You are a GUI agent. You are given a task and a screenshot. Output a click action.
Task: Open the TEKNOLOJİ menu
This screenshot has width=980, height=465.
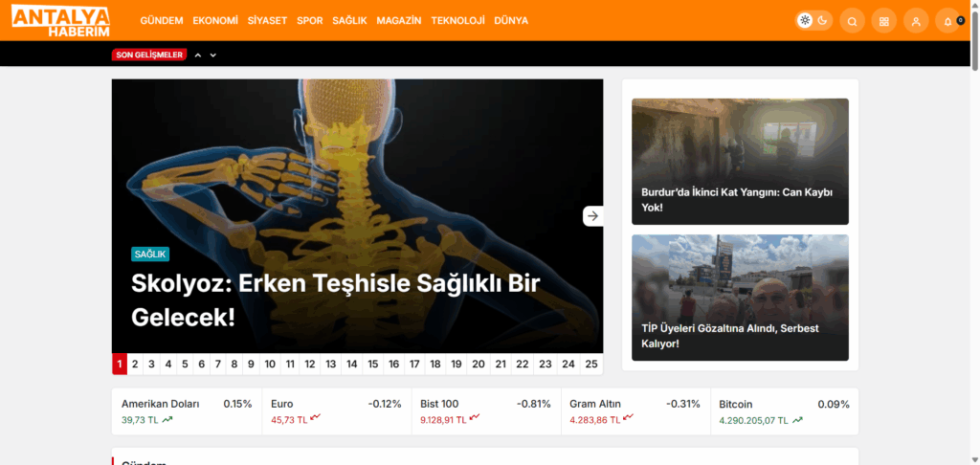[x=457, y=21]
